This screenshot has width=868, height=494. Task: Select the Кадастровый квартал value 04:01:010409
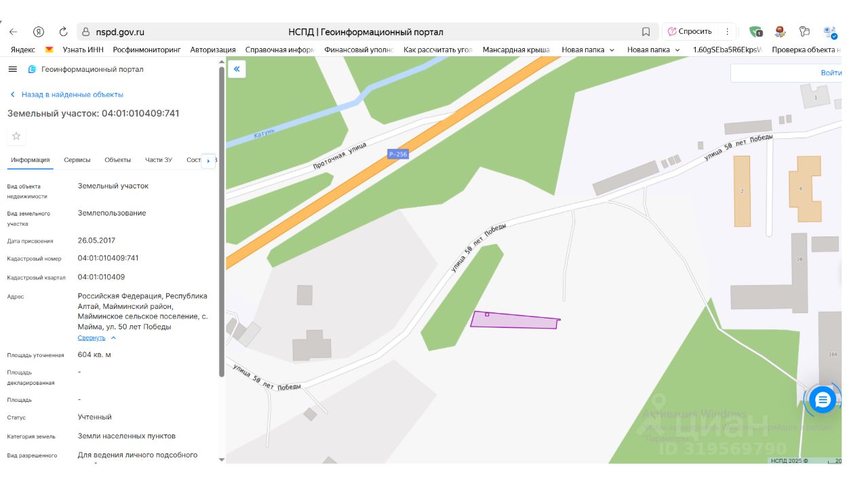(x=101, y=277)
